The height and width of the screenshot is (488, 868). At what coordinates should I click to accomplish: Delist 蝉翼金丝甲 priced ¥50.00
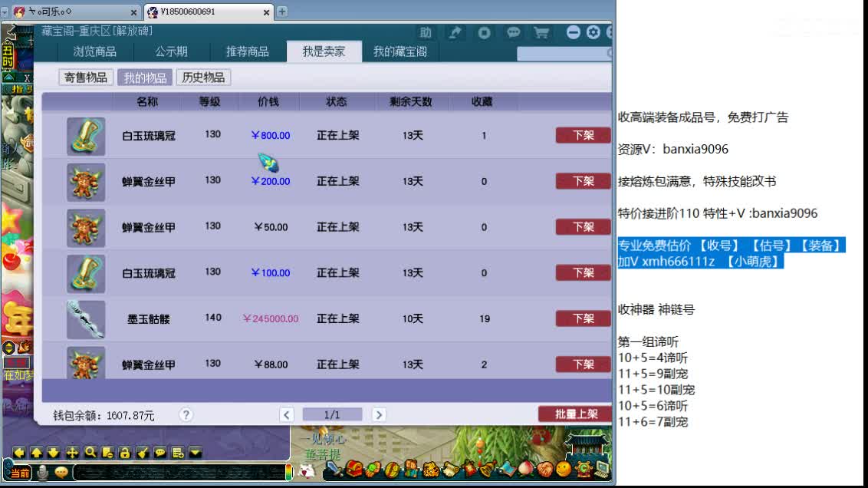[x=584, y=227]
